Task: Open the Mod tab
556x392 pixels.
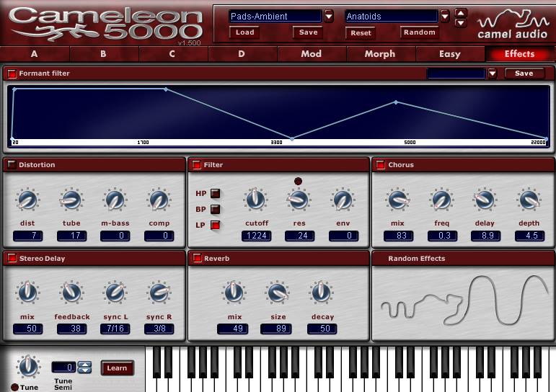Action: pyautogui.click(x=312, y=54)
